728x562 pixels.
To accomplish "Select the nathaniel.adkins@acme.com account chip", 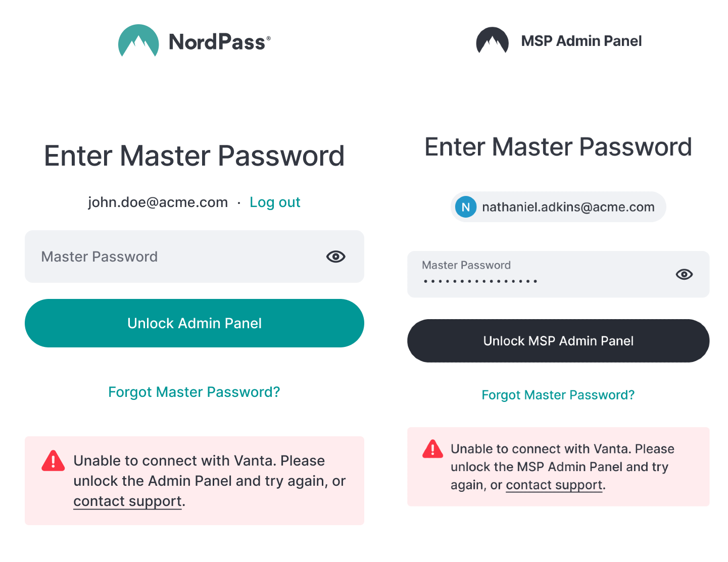I will click(558, 207).
